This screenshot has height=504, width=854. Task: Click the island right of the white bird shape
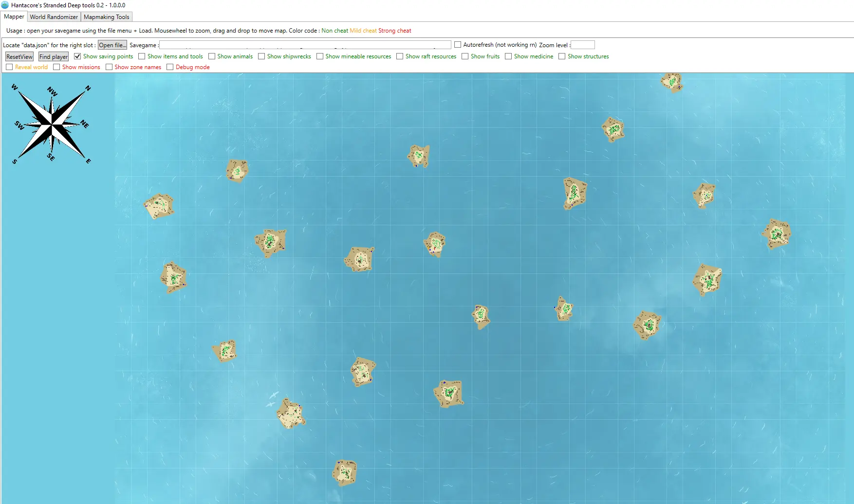[291, 414]
